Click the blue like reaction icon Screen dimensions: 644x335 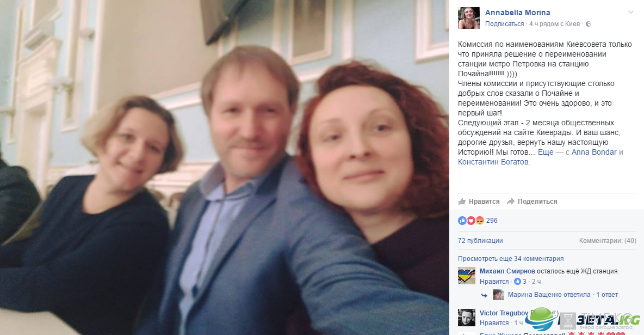tap(462, 221)
